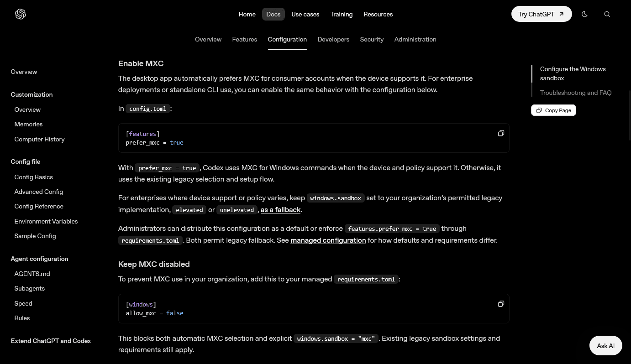Viewport: 631px width, 364px height.
Task: Open Sample Config in sidebar
Action: pyautogui.click(x=35, y=236)
